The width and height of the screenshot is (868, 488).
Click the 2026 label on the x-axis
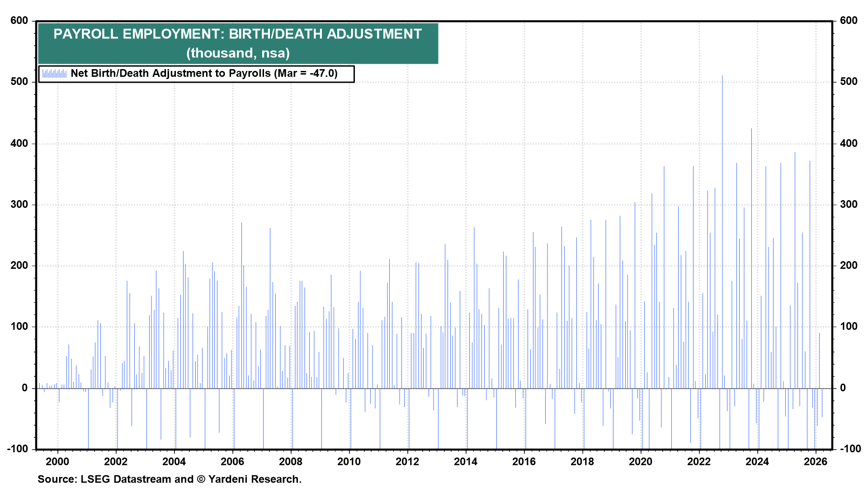tap(816, 462)
